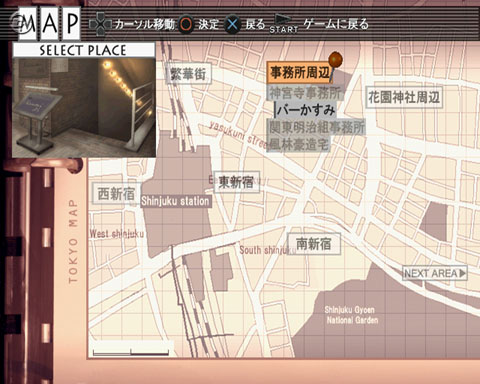Viewport: 480px width, 384px height.
Task: Click the circle button 決定 icon
Action: (186, 25)
